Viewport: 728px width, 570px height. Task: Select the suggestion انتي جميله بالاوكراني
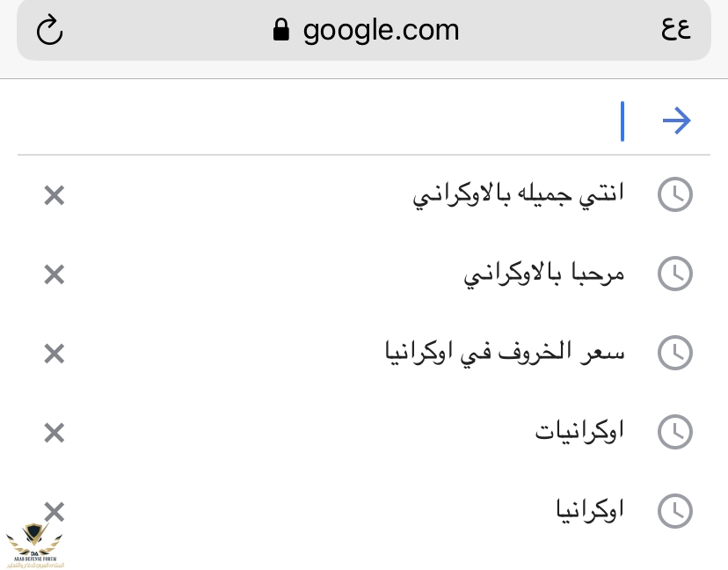(x=518, y=195)
